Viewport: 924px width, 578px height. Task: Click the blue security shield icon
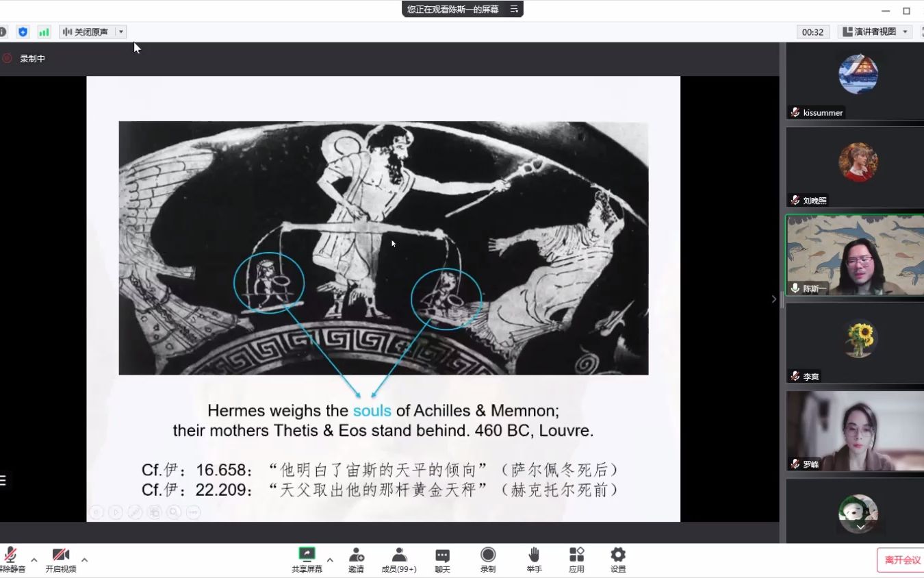click(23, 32)
